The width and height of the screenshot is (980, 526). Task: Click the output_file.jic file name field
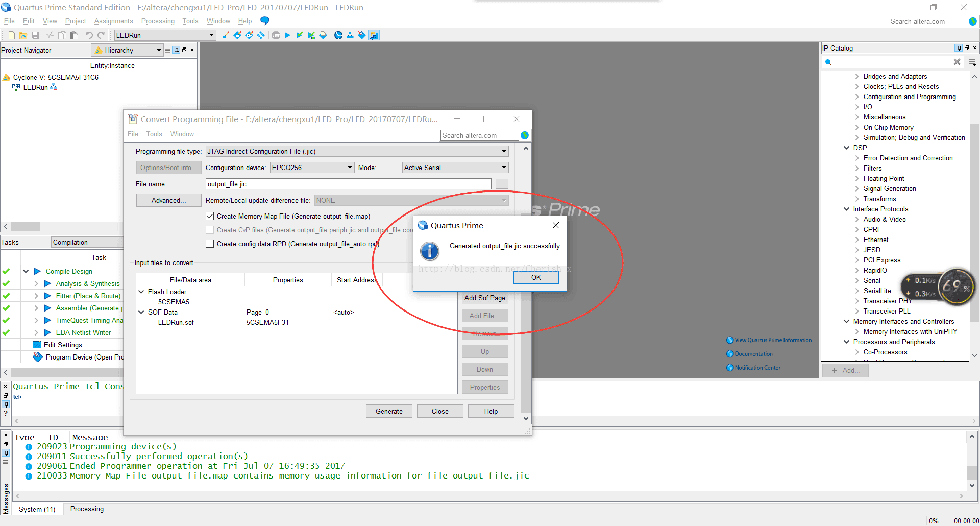(349, 184)
